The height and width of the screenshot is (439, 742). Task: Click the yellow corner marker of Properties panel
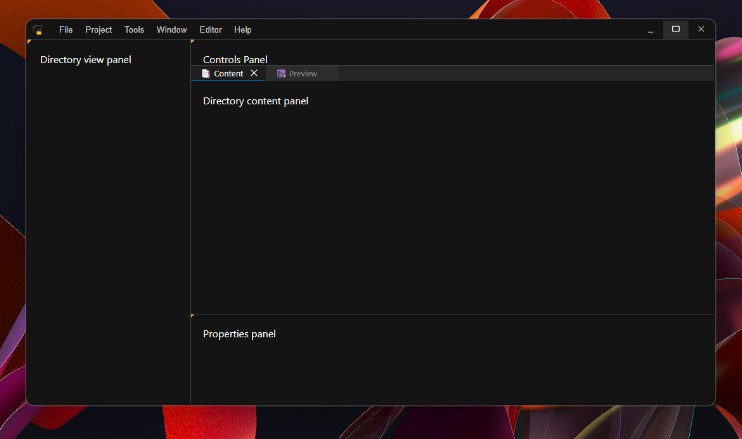(x=192, y=316)
